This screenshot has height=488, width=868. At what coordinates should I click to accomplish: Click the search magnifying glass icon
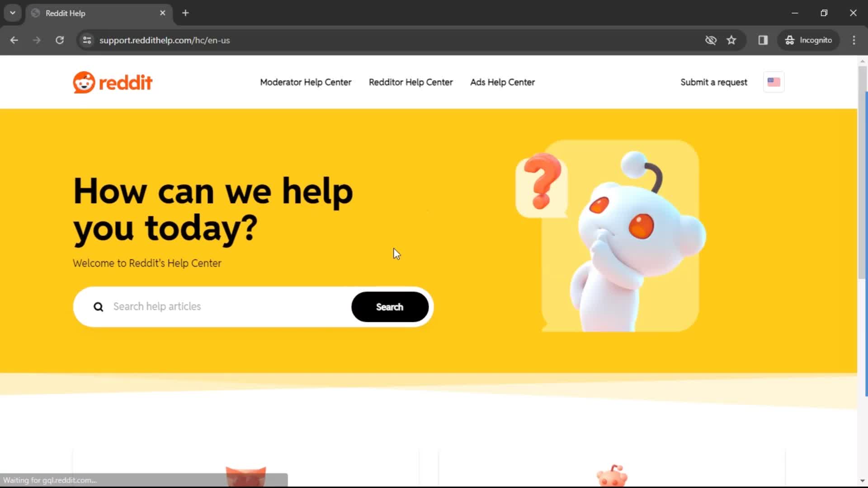click(98, 306)
